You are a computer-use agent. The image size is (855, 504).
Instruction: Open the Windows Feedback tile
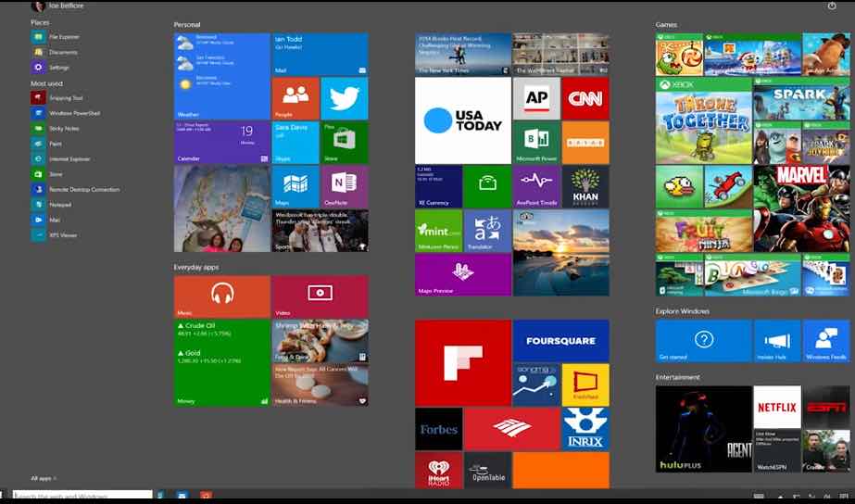tap(826, 341)
